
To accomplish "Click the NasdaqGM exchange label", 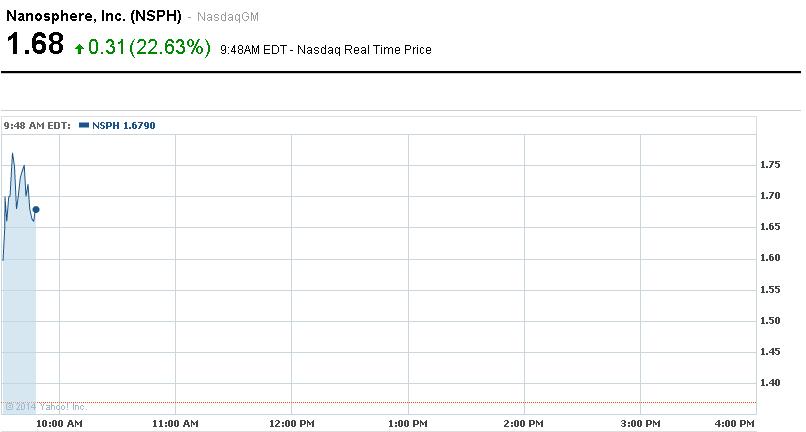I will click(x=225, y=18).
